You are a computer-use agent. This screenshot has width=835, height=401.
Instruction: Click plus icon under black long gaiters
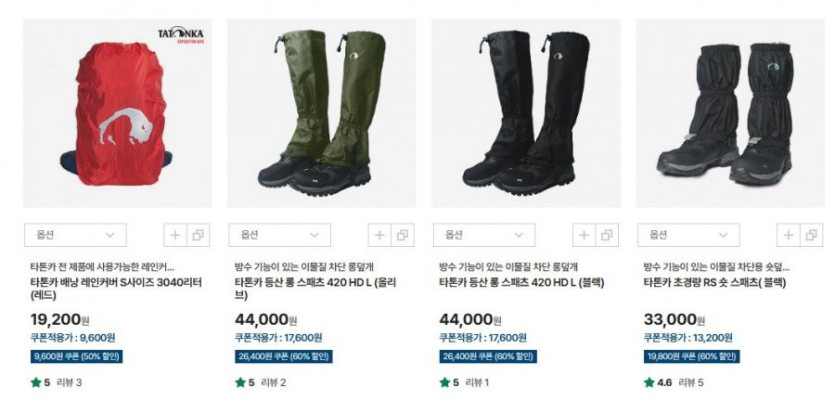pos(584,235)
